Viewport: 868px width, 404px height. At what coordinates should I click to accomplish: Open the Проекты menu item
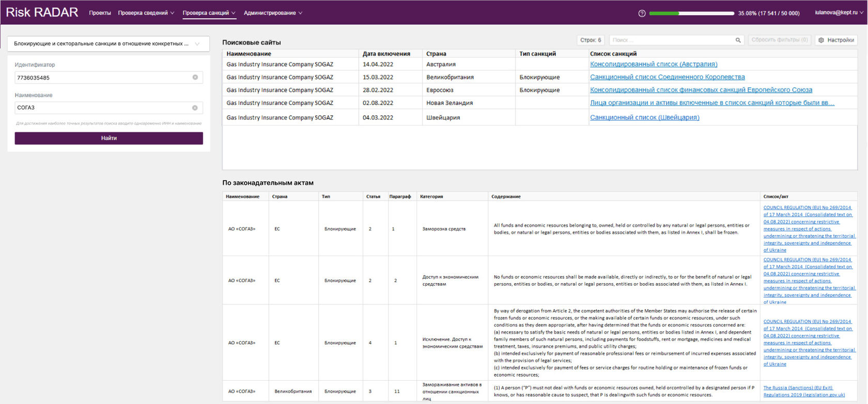click(100, 13)
